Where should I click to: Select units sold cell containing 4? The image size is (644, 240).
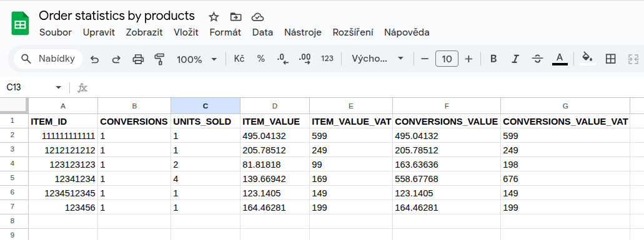click(x=206, y=178)
